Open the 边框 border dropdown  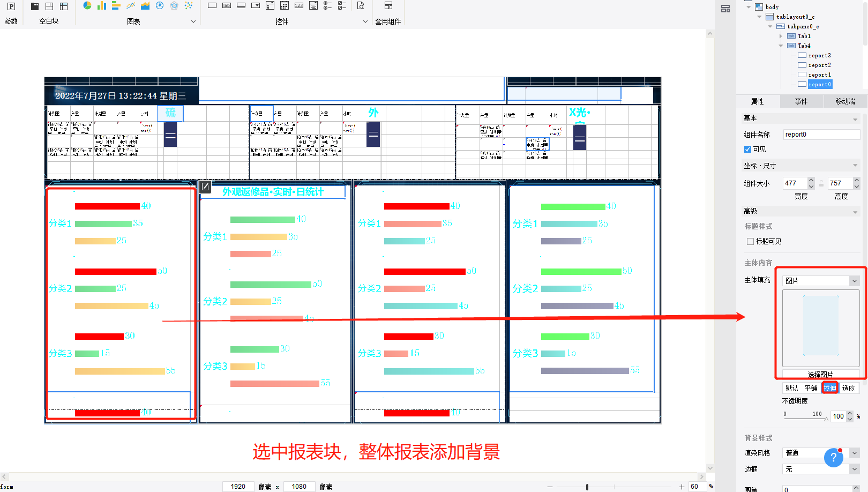[855, 469]
